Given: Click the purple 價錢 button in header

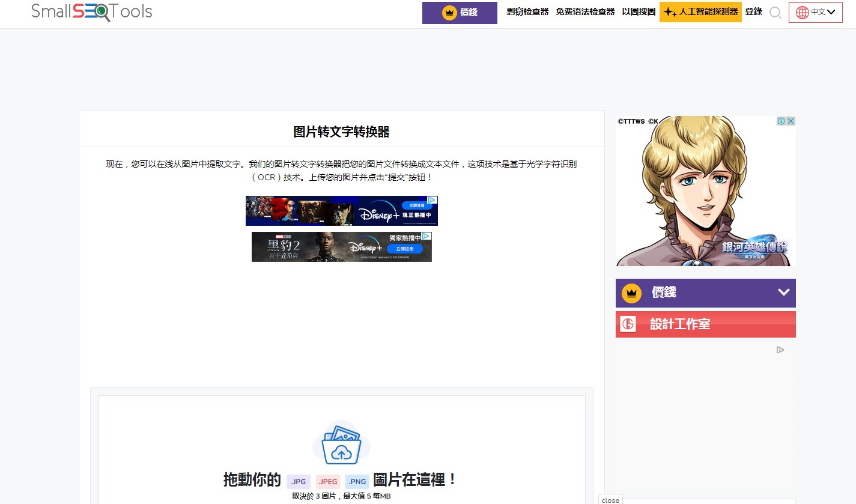Looking at the screenshot, I should 460,13.
